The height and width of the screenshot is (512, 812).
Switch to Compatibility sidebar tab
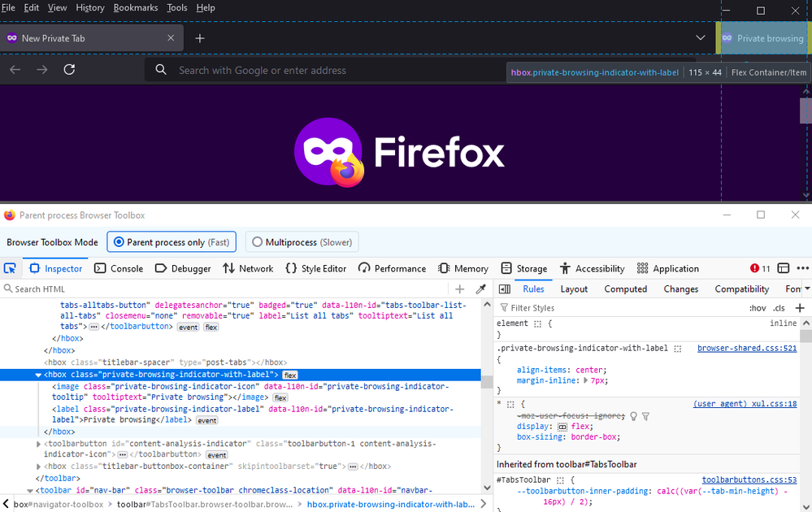(x=741, y=289)
